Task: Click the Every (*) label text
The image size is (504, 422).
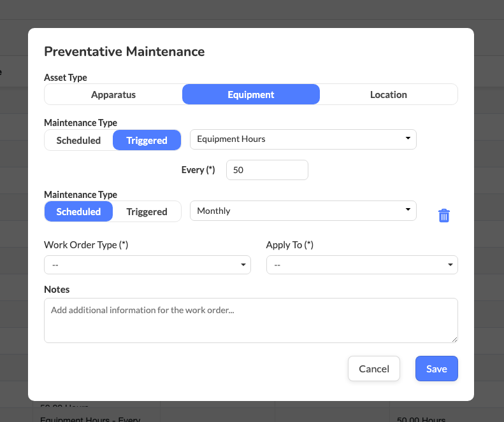Action: point(198,170)
